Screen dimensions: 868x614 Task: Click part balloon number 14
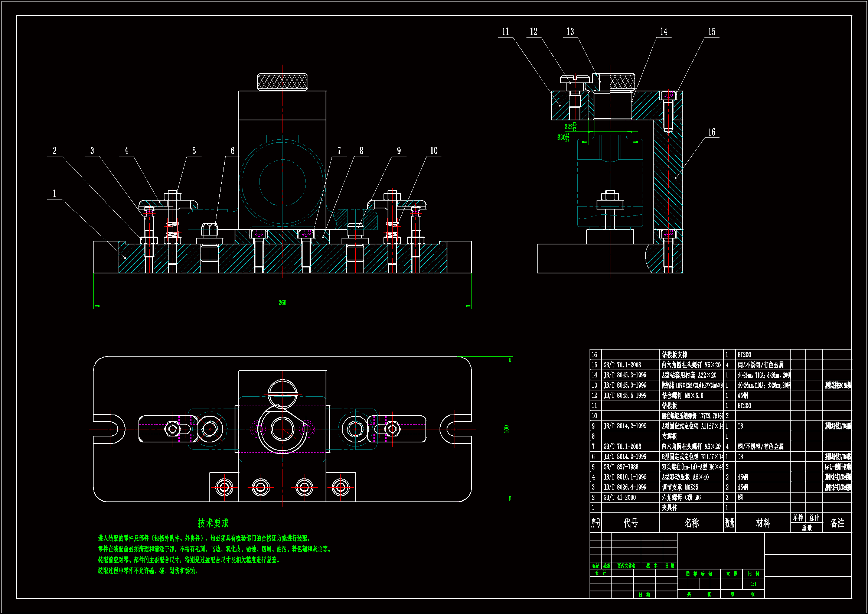click(x=664, y=32)
